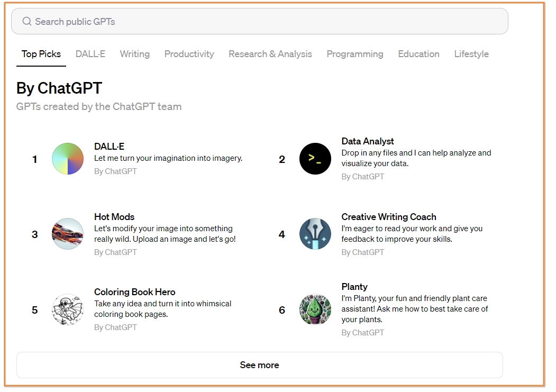Go to the Productivity tab
The image size is (556, 392).
pyautogui.click(x=189, y=54)
